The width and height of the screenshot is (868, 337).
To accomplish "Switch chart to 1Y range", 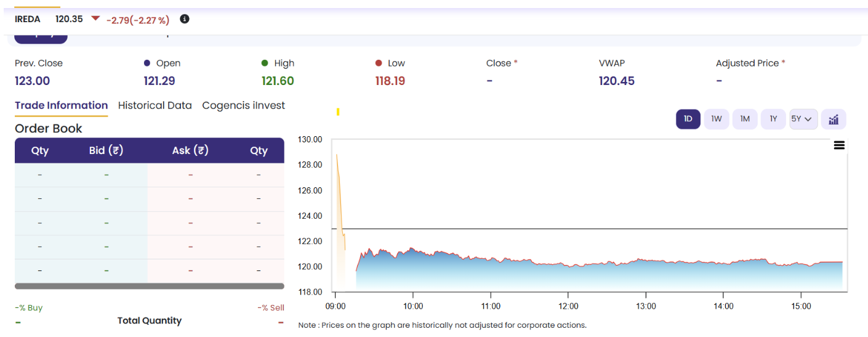I will (x=773, y=119).
